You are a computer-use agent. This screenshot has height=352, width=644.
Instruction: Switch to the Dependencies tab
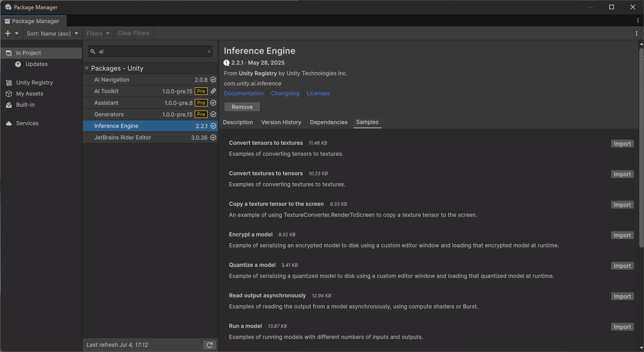click(328, 122)
